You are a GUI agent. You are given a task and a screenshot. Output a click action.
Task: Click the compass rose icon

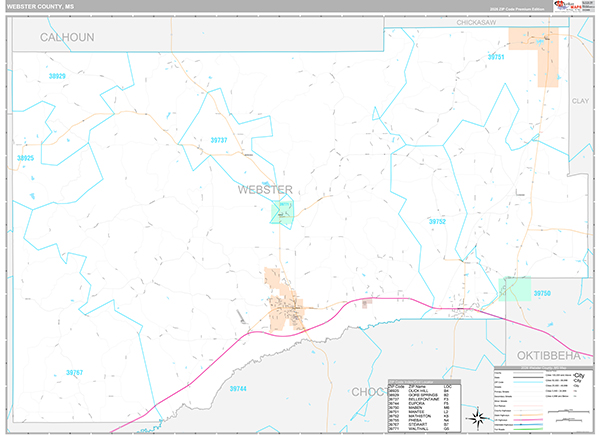pos(478,418)
